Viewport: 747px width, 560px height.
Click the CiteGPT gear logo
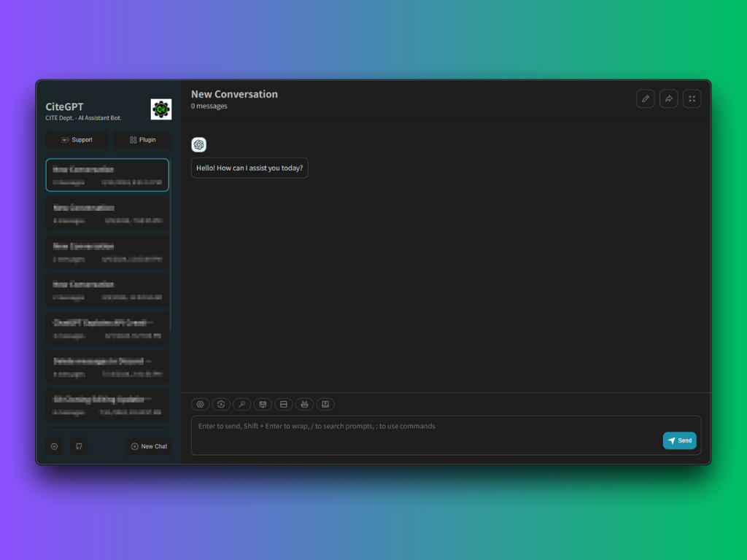pos(161,109)
